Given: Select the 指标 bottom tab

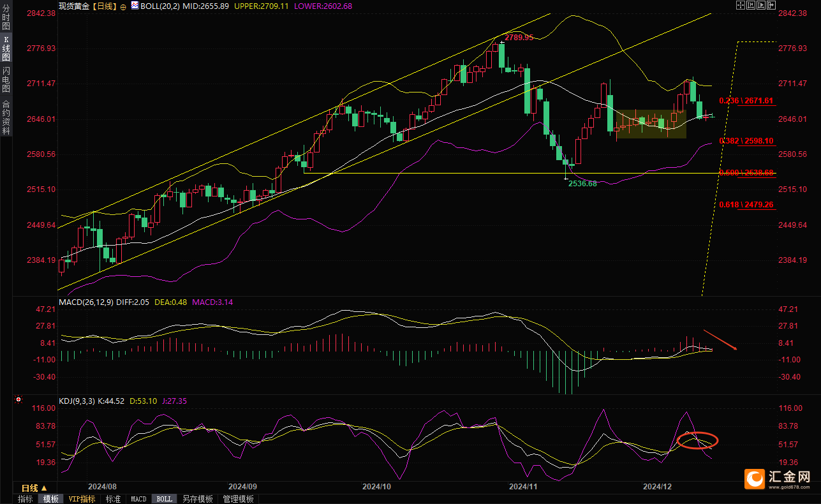Looking at the screenshot, I should point(26,499).
